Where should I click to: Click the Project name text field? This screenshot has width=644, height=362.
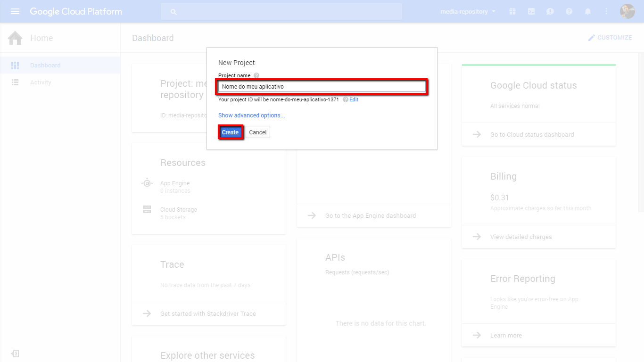pyautogui.click(x=322, y=87)
